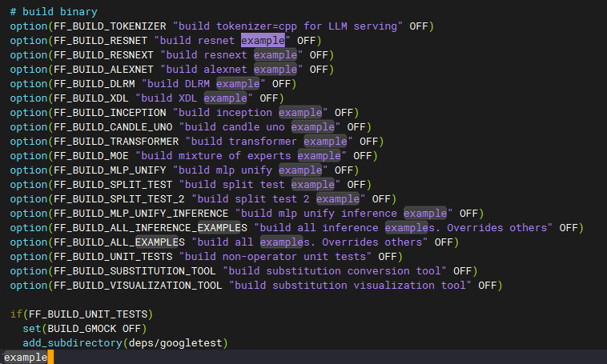The image size is (607, 364).
Task: Click the if(FF_BUILD_UNIT_TESTS) statement
Action: [x=82, y=314]
